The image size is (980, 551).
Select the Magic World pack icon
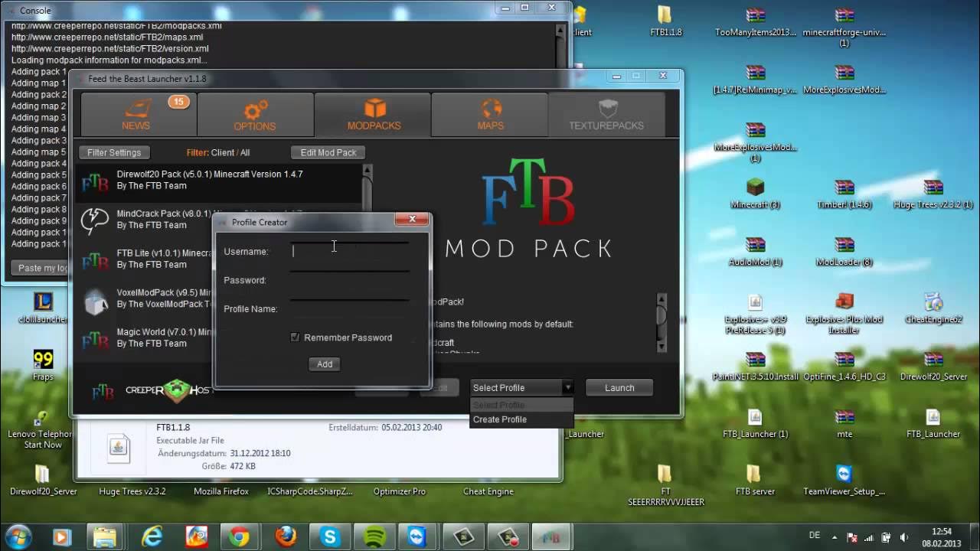tap(95, 339)
